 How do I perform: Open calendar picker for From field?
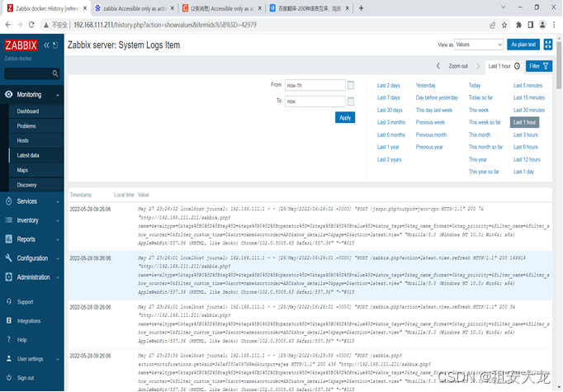tap(351, 85)
